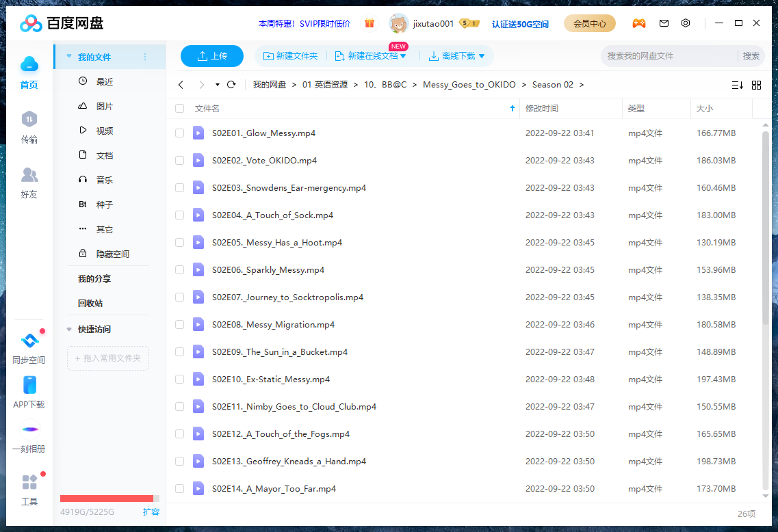
Task: Open the 传输 transfer panel icon
Action: tap(29, 119)
